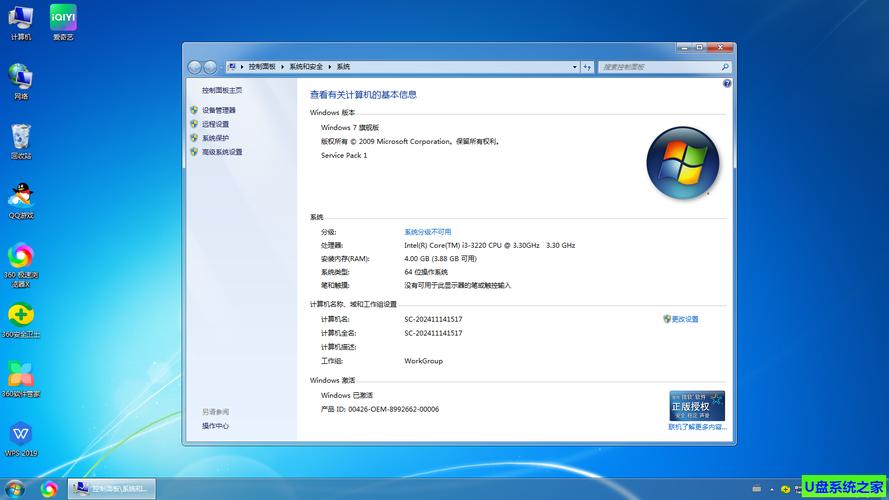
Task: Click the WorkGroup value
Action: coord(424,361)
